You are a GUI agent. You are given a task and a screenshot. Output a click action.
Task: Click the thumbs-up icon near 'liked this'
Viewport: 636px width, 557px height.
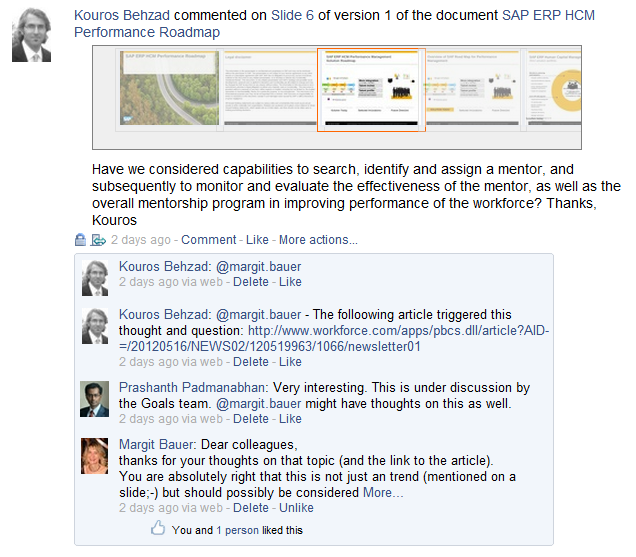[x=158, y=528]
